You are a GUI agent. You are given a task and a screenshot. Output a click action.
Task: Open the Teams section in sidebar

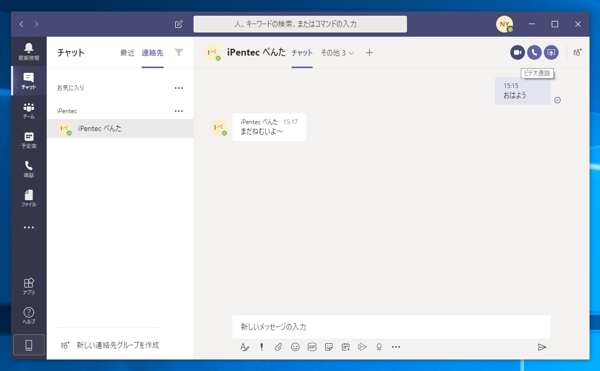[29, 110]
